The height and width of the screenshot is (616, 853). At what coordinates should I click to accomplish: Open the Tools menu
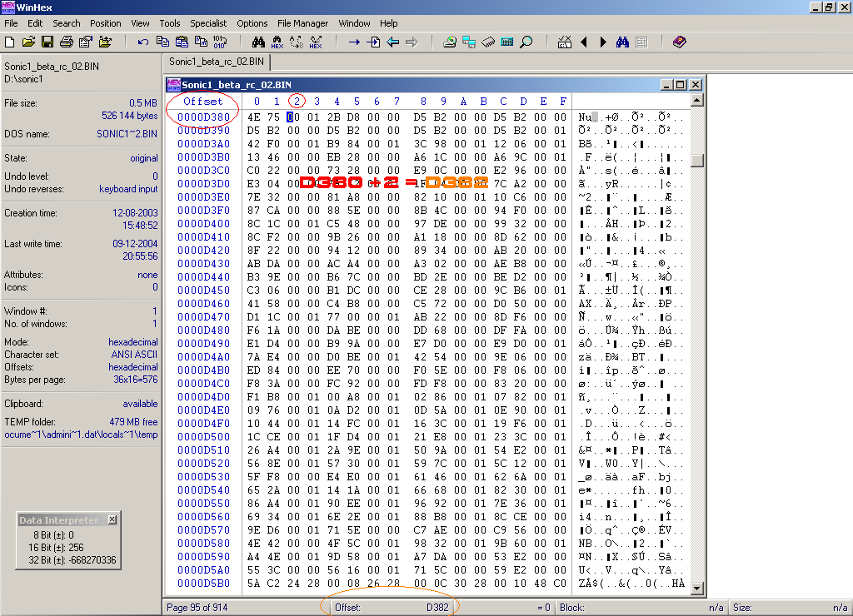click(x=170, y=23)
